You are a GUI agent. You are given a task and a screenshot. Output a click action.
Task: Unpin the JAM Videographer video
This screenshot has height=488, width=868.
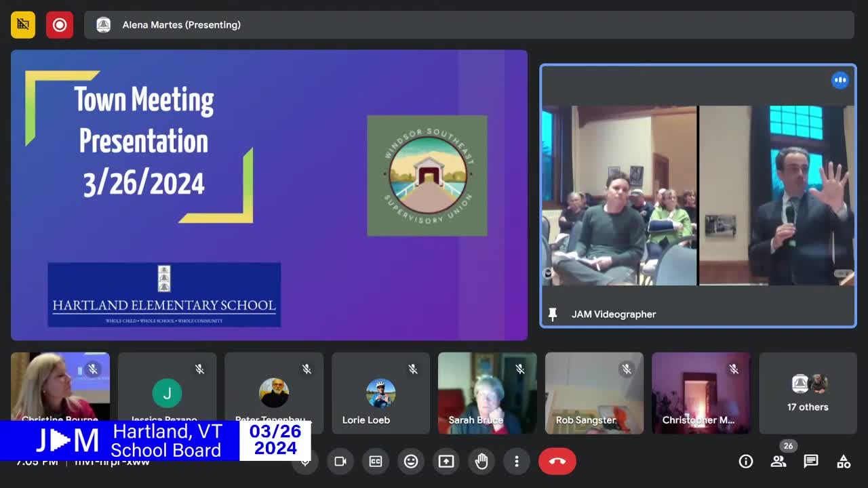point(553,314)
